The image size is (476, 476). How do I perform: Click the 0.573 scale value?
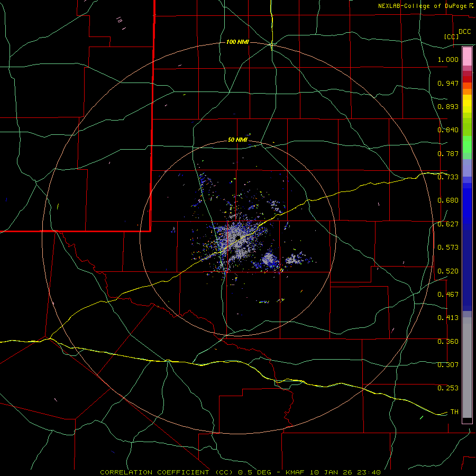[448, 248]
